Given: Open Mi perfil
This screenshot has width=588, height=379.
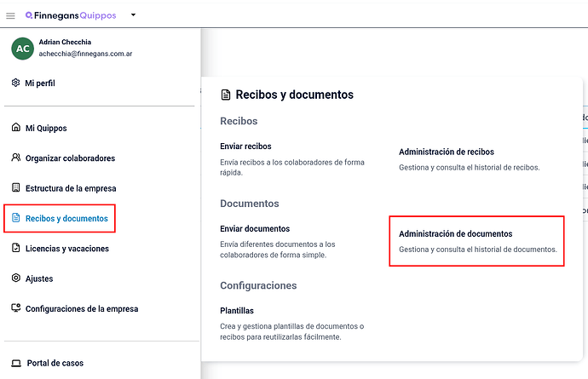Looking at the screenshot, I should pos(40,83).
